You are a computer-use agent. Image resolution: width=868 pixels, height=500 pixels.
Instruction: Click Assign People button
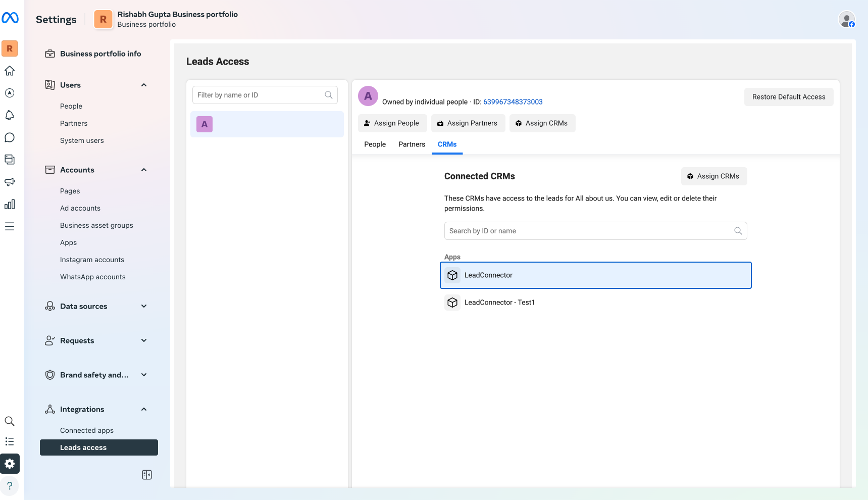[x=392, y=123]
